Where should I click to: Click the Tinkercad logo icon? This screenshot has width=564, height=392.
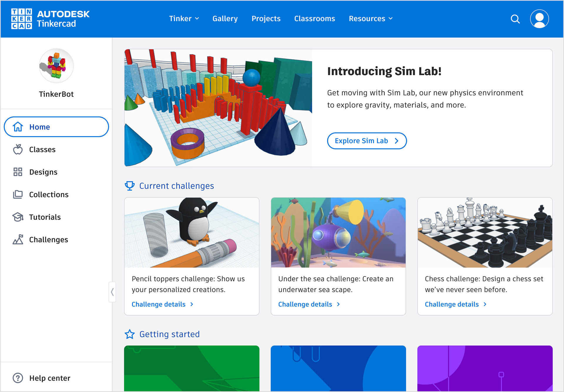coord(21,19)
